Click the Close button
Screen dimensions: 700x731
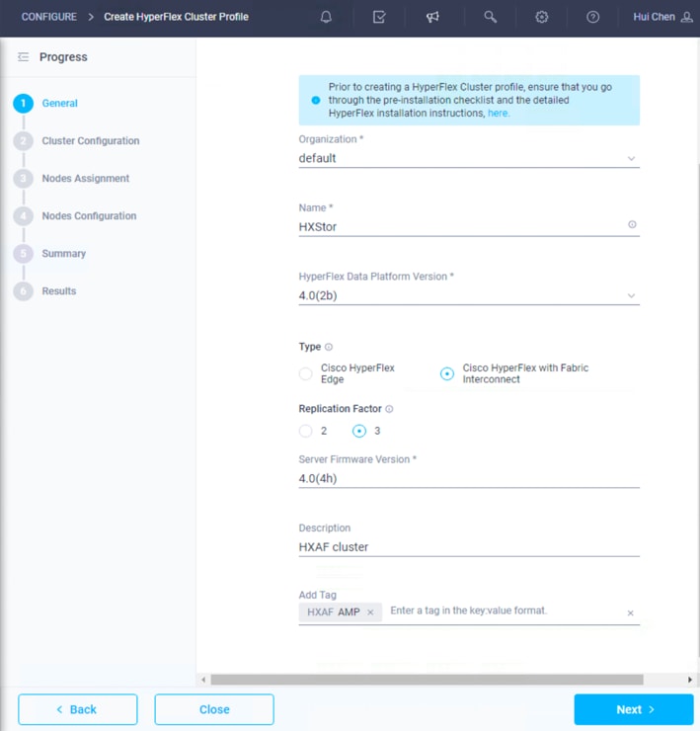tap(214, 709)
